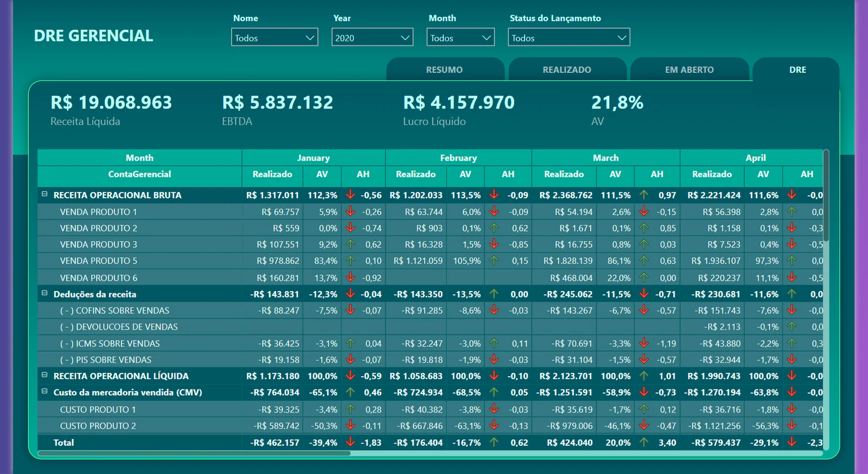
Task: Open the Year dropdown showing 2020
Action: pyautogui.click(x=372, y=37)
